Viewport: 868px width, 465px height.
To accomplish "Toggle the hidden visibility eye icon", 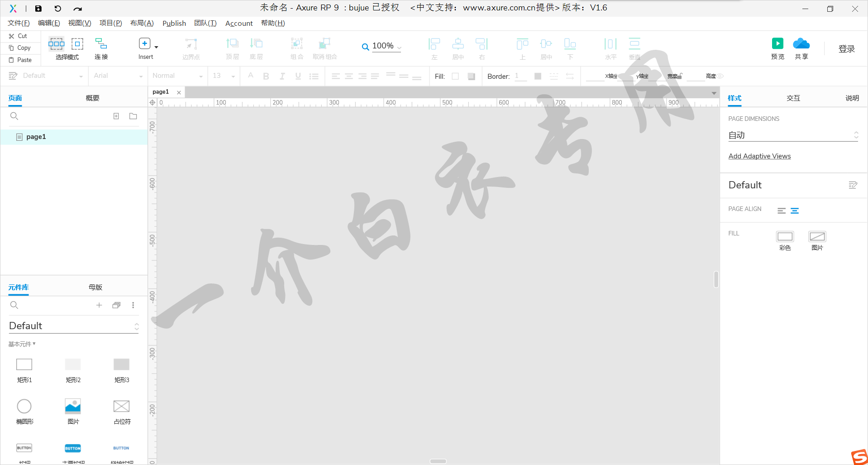I will pos(720,76).
